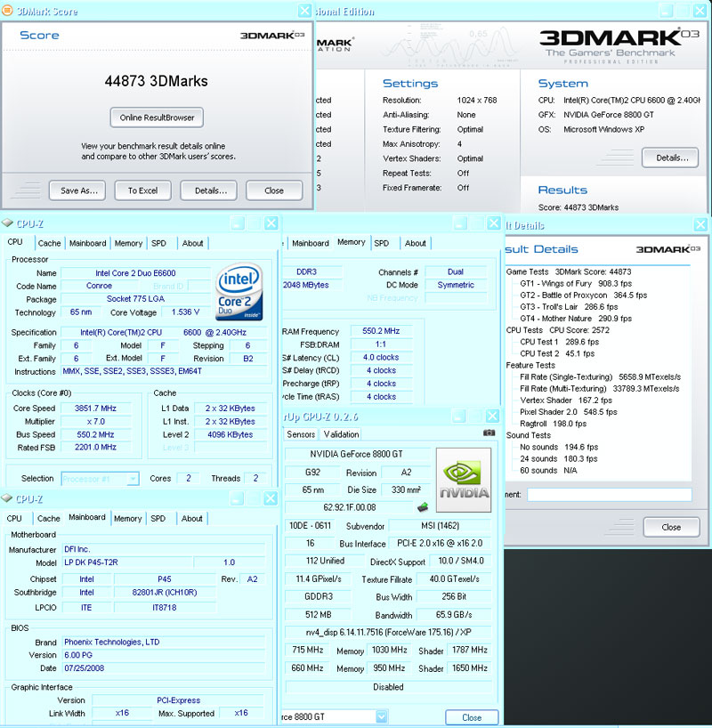The height and width of the screenshot is (728, 712).
Task: Click the upper CPU-Z title bar icon
Action: (x=7, y=223)
